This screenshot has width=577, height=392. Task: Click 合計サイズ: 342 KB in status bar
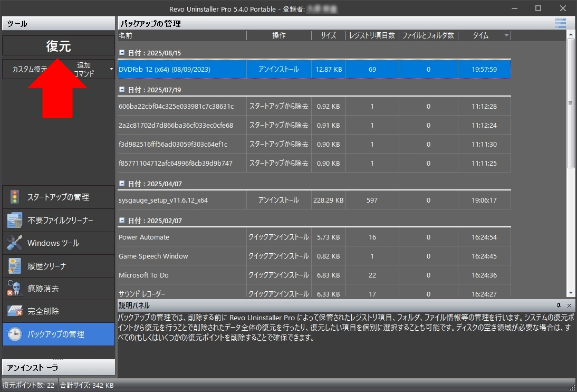pos(87,385)
